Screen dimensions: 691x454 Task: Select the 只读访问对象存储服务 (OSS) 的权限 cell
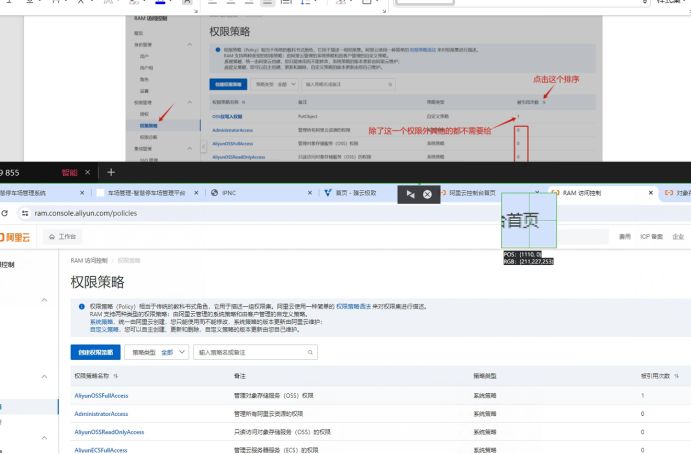tap(282, 432)
